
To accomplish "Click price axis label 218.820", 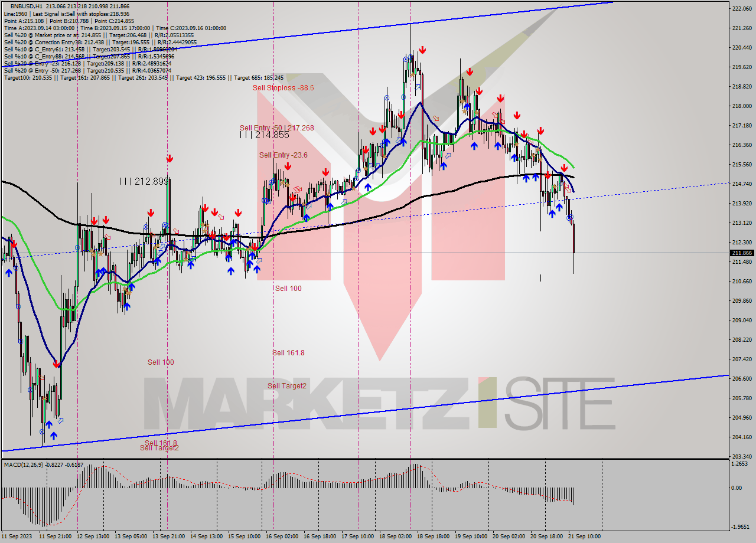I will pos(742,86).
